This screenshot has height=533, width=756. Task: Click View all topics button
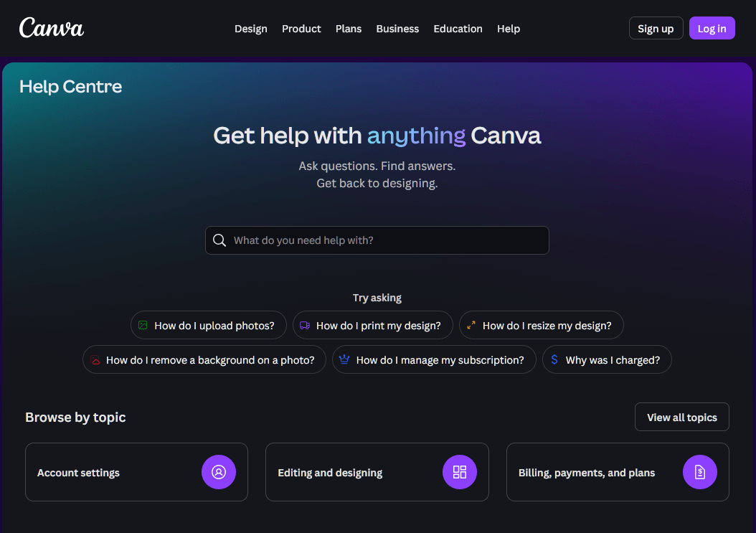point(681,417)
